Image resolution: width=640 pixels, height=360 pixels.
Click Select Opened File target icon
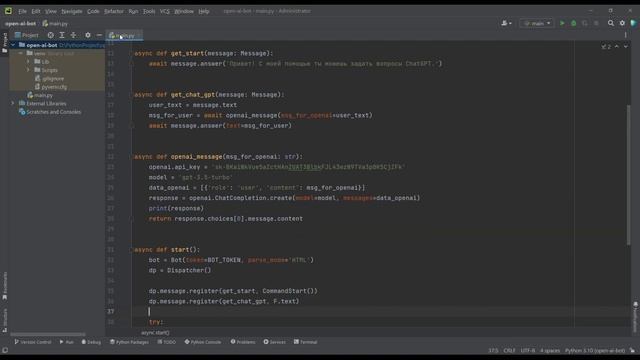[x=51, y=35]
